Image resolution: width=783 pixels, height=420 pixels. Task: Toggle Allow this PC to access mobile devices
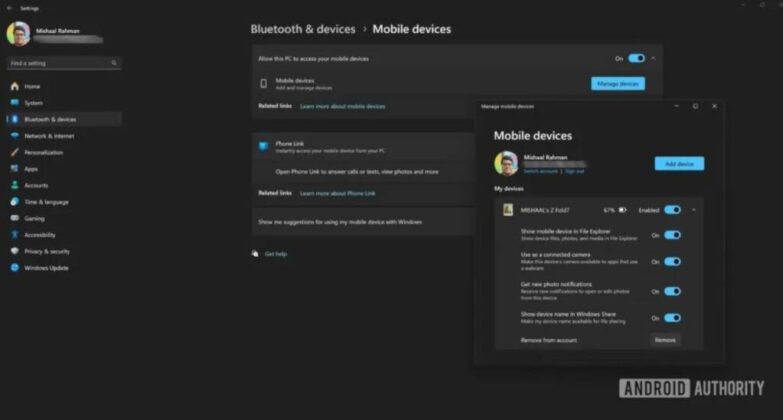point(637,58)
